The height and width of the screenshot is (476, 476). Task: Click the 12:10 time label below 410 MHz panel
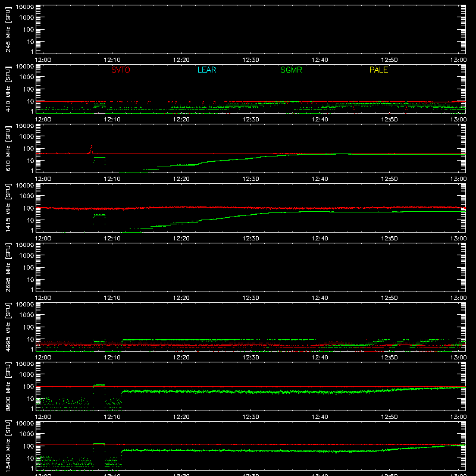[x=112, y=120]
